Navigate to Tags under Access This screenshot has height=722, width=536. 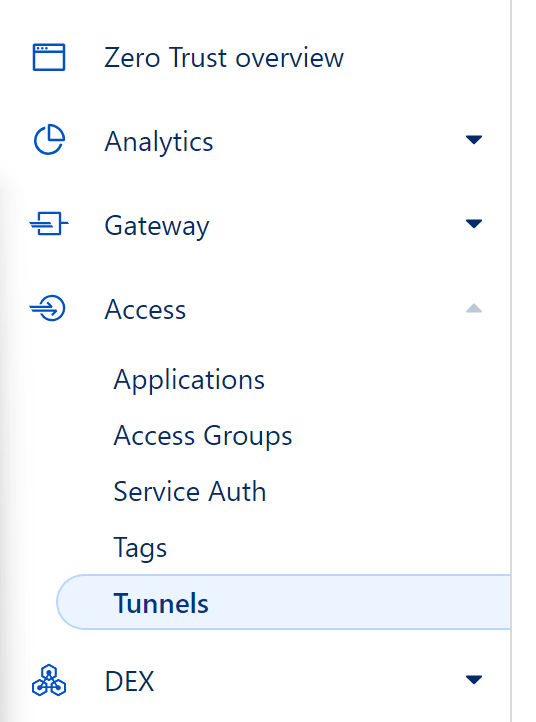[140, 548]
